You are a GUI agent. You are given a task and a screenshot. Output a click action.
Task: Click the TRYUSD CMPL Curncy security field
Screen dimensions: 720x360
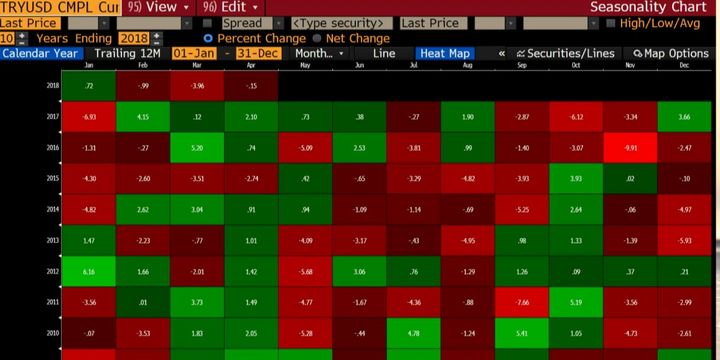click(60, 7)
